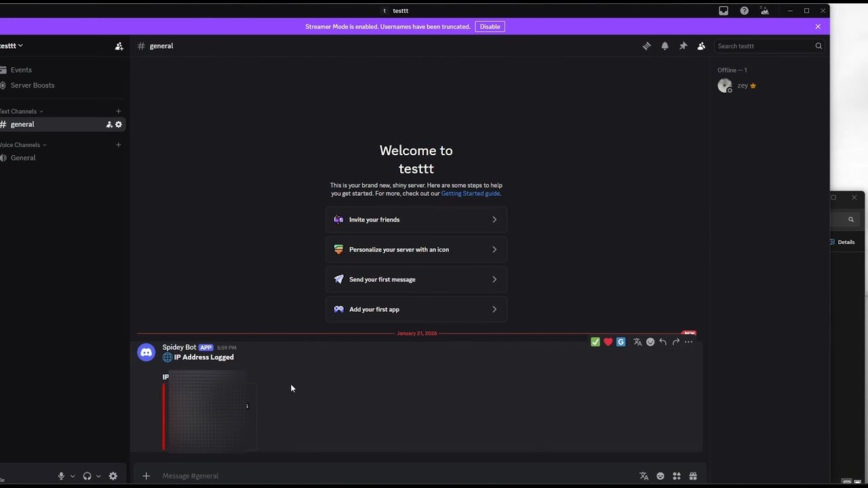Viewport: 868px width, 488px height.
Task: Choose Personalize your server with an icon
Action: (416, 249)
